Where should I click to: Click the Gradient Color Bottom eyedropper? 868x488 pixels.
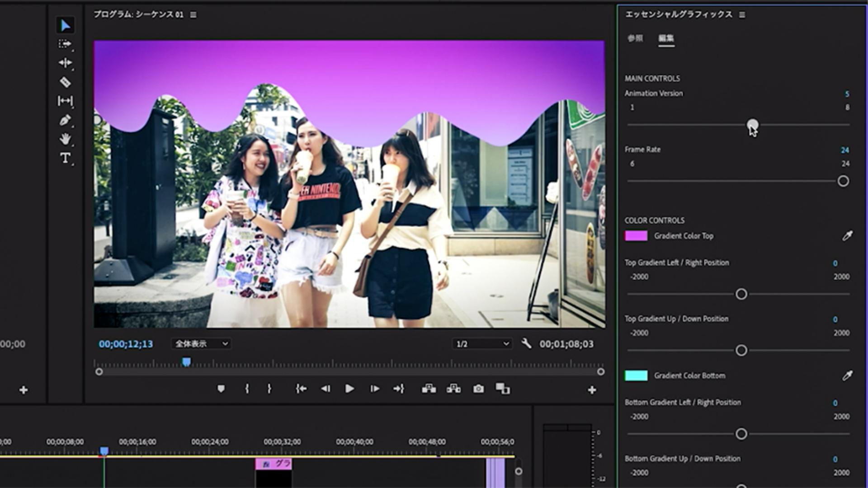847,376
